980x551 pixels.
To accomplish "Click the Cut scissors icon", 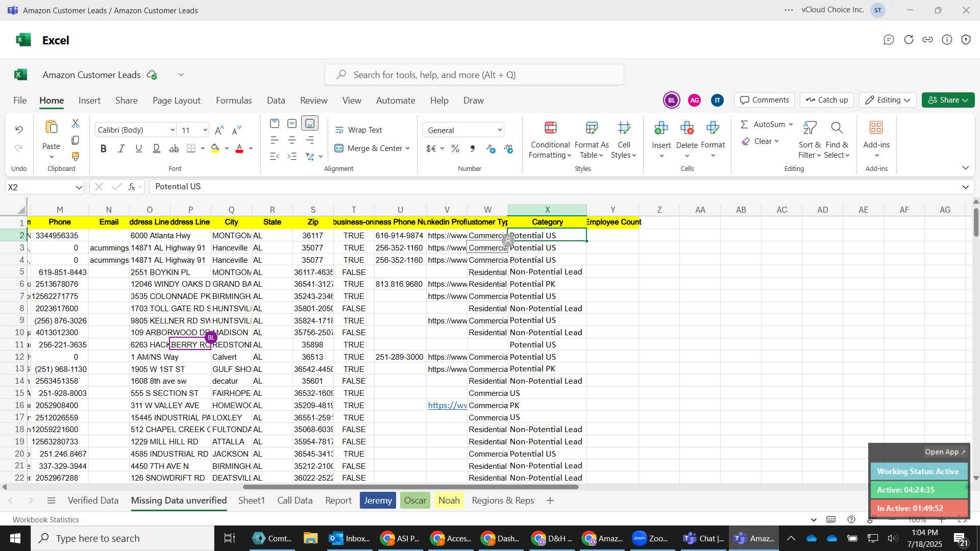I will (76, 123).
